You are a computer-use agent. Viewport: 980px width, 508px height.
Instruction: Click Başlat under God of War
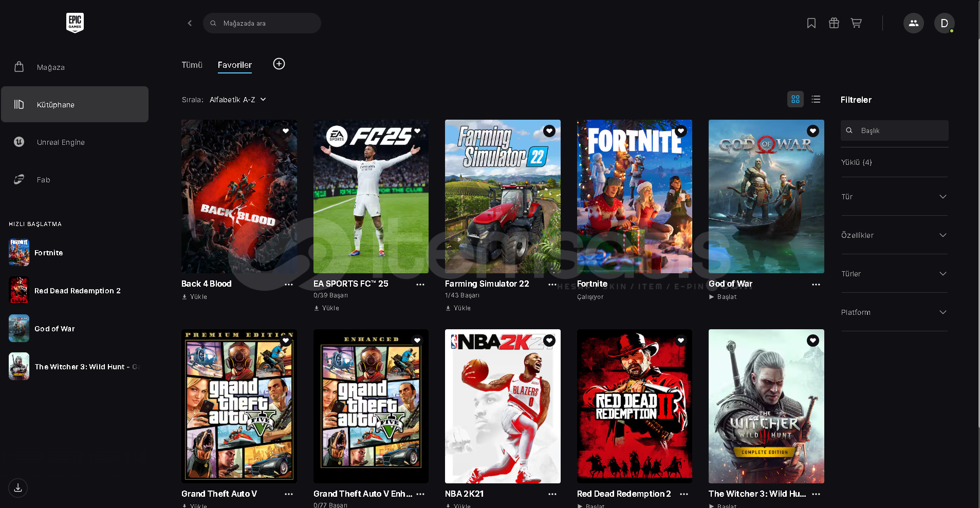click(x=723, y=297)
